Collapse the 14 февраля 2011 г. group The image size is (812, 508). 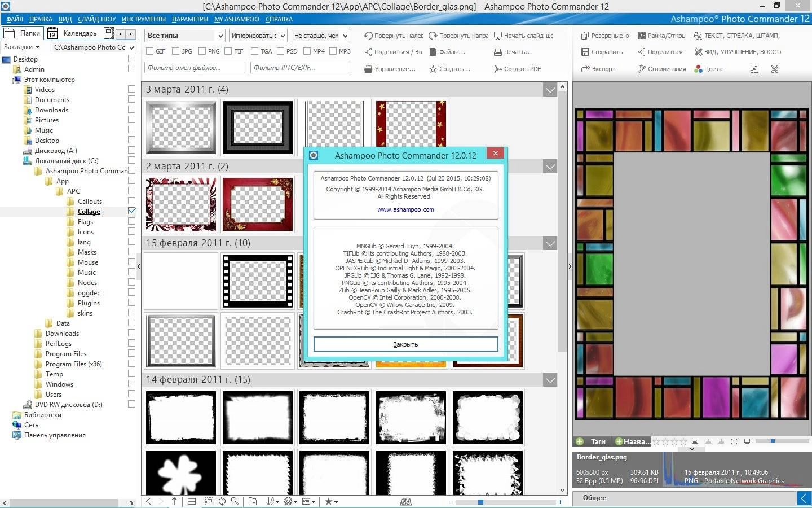coord(550,380)
